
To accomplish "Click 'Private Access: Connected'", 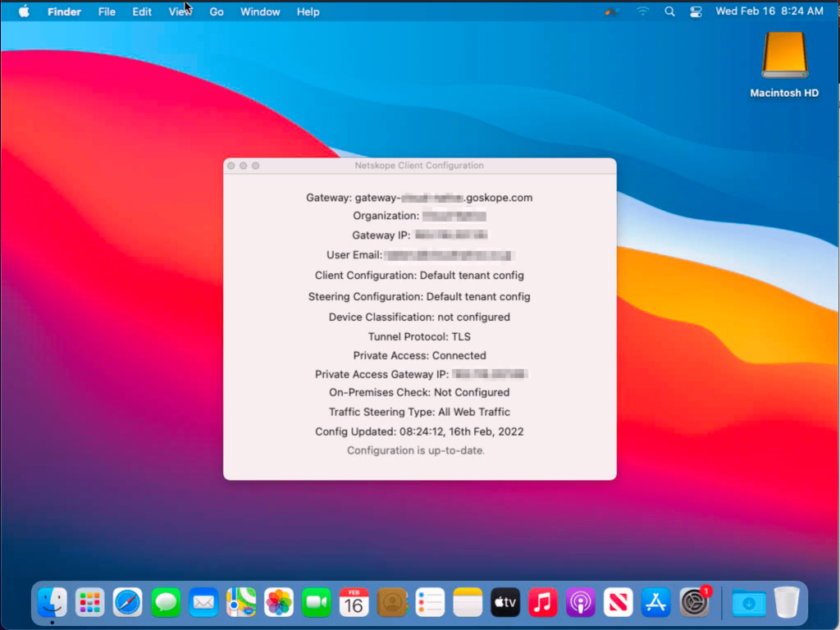I will pos(419,356).
